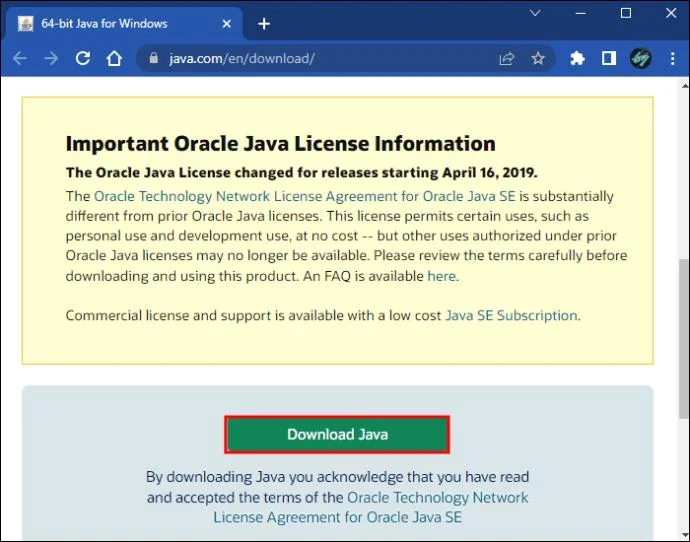Image resolution: width=690 pixels, height=542 pixels.
Task: Click the scrollbar up arrow
Action: coord(684,86)
